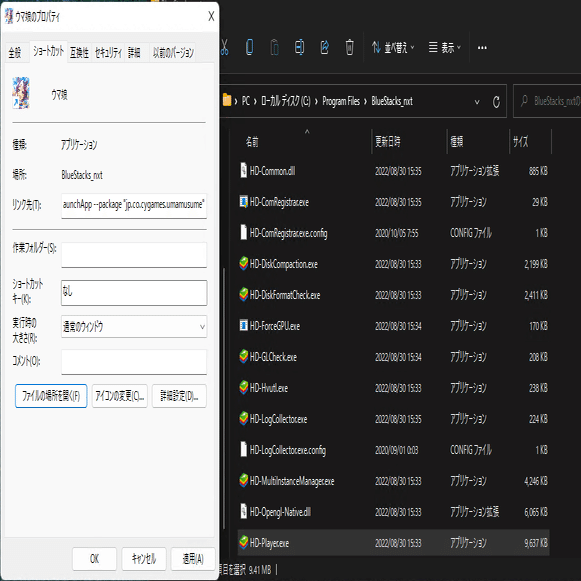Image resolution: width=581 pixels, height=581 pixels.
Task: Click the アプリケーション拡張 type of HD-Opengl-Native.dll
Action: tap(475, 512)
